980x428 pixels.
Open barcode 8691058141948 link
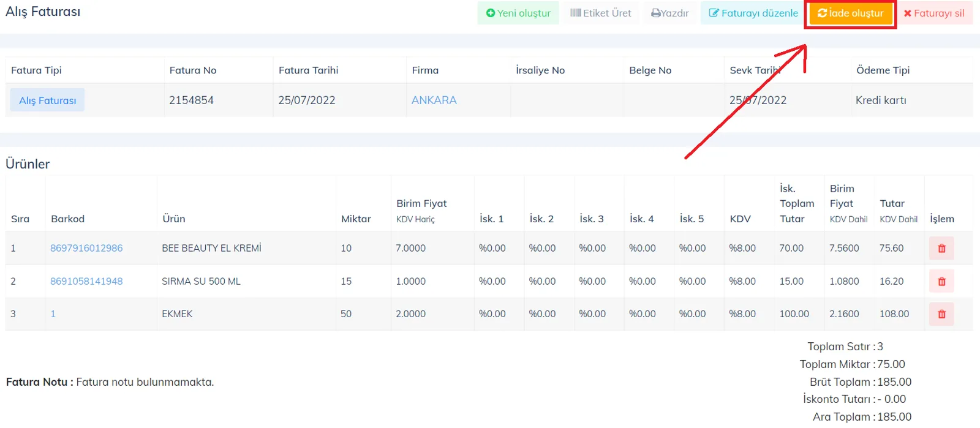click(86, 281)
